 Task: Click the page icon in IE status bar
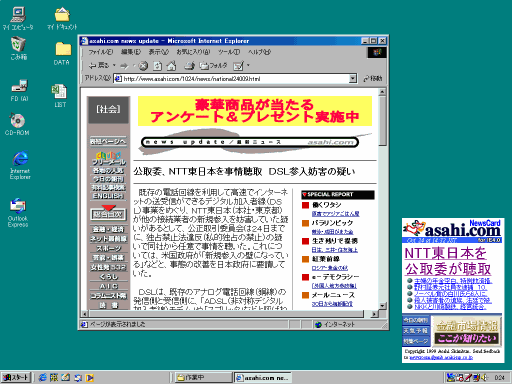84,324
